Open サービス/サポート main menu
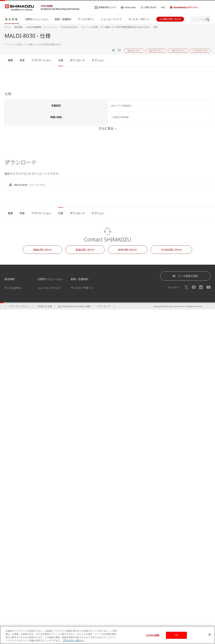The image size is (215, 644). [x=139, y=19]
